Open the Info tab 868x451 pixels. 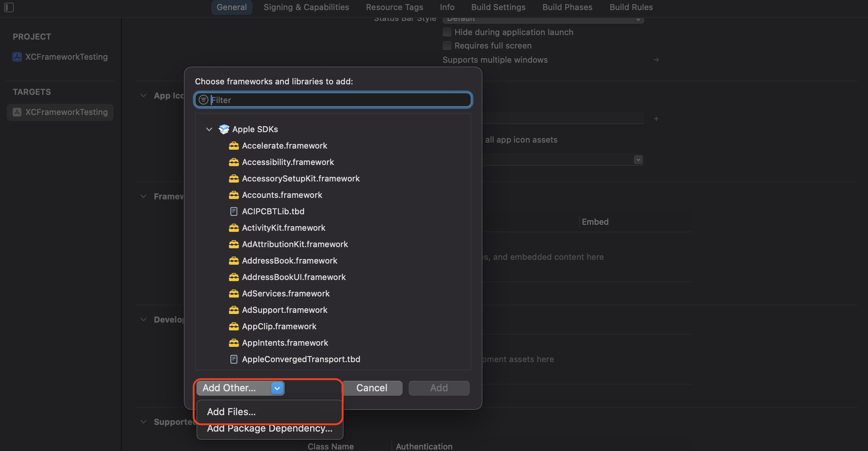tap(447, 7)
